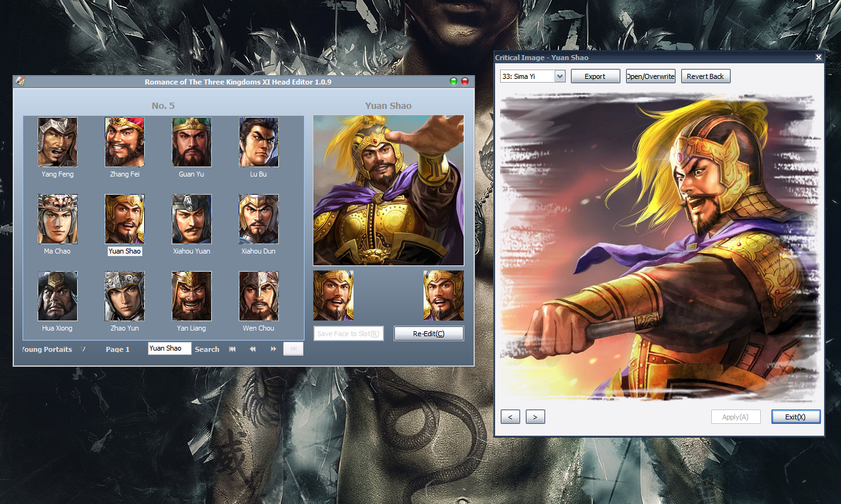Select the Lu Bu portrait
Image resolution: width=841 pixels, height=504 pixels.
(259, 142)
